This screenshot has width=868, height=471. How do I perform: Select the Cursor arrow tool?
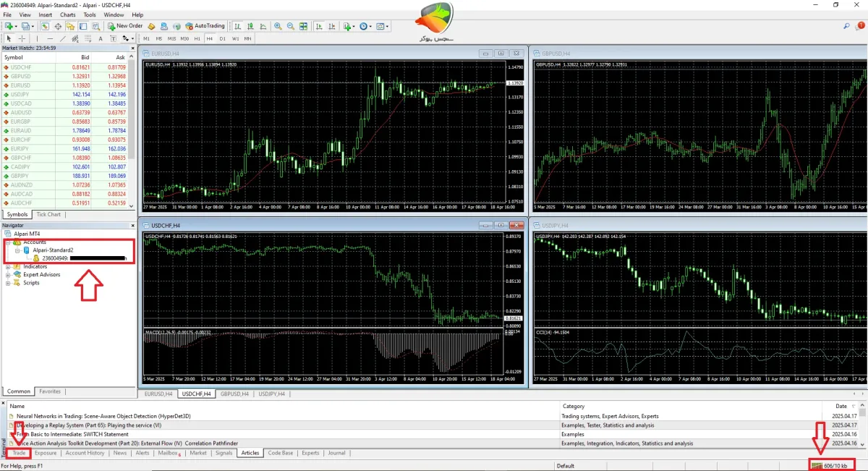coord(9,38)
